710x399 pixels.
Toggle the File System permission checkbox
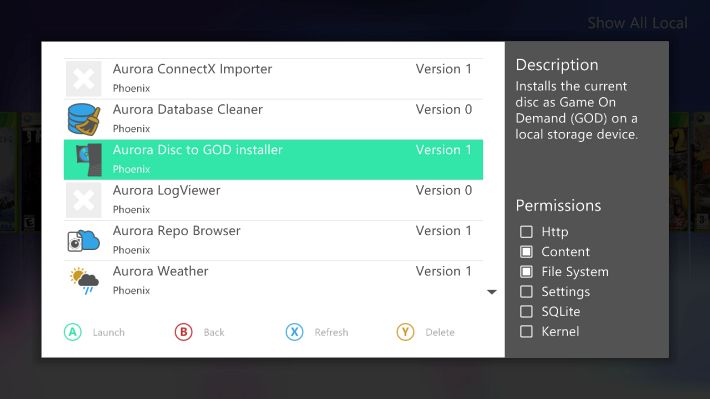coord(526,271)
